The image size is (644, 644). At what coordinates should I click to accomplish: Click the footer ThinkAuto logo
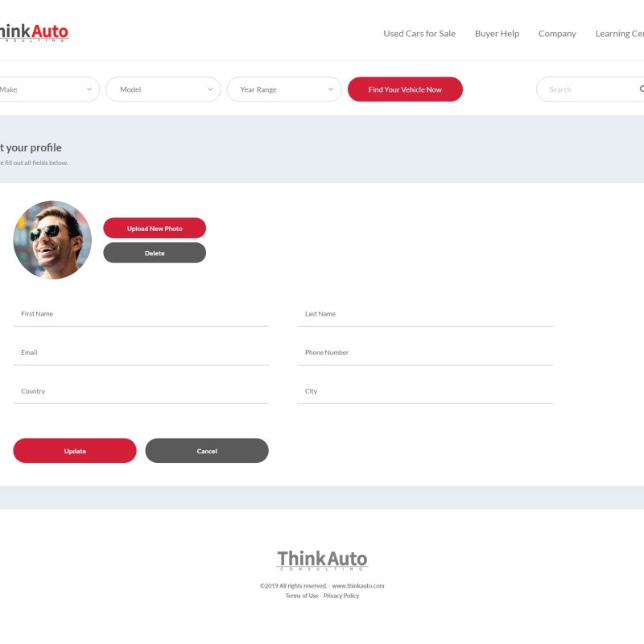322,560
